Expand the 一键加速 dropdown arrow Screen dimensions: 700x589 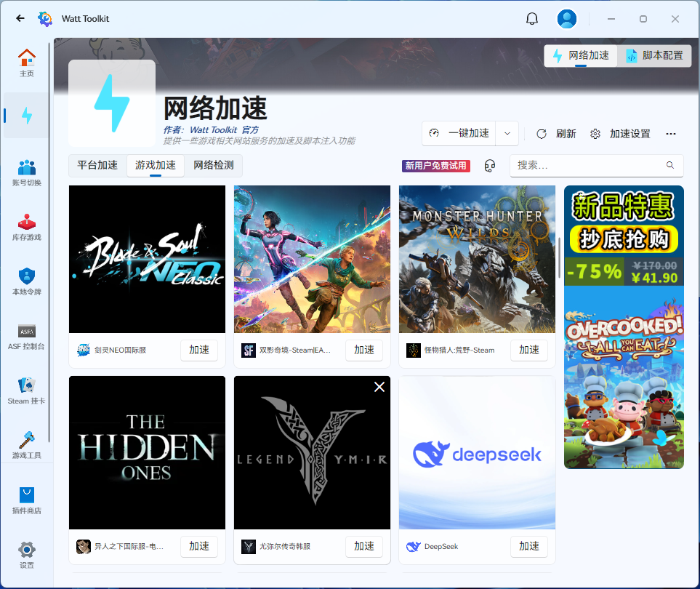[x=507, y=134]
